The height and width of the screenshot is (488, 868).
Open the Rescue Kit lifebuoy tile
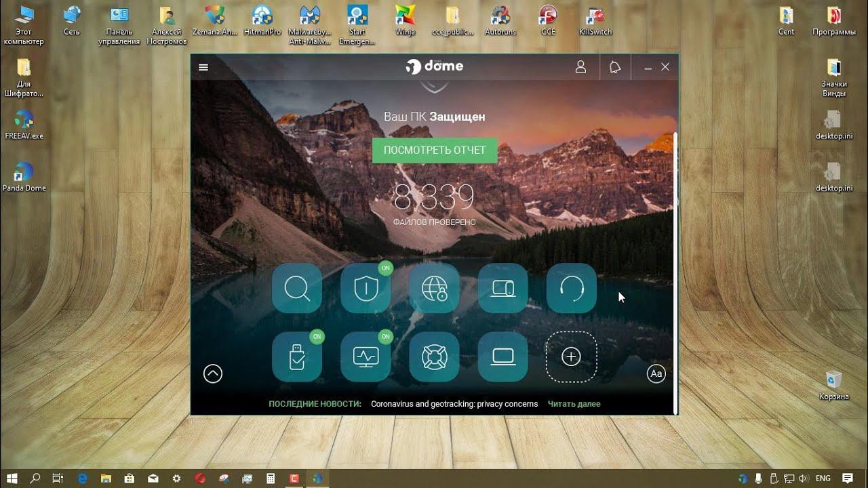click(435, 357)
